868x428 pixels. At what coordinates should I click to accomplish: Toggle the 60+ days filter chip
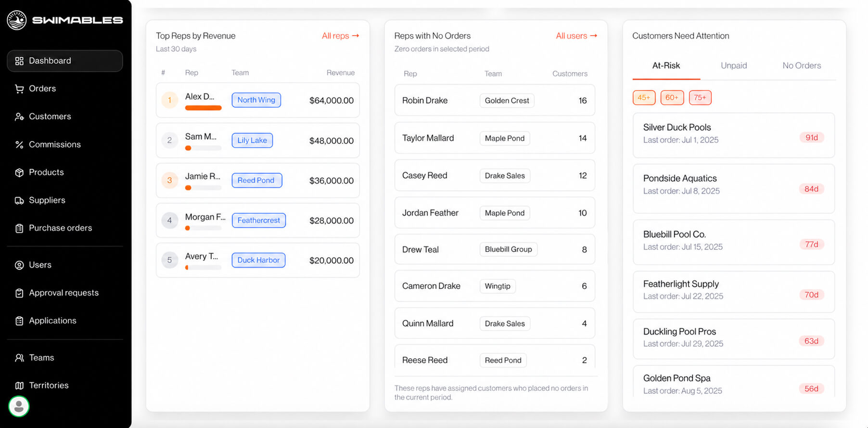point(672,98)
